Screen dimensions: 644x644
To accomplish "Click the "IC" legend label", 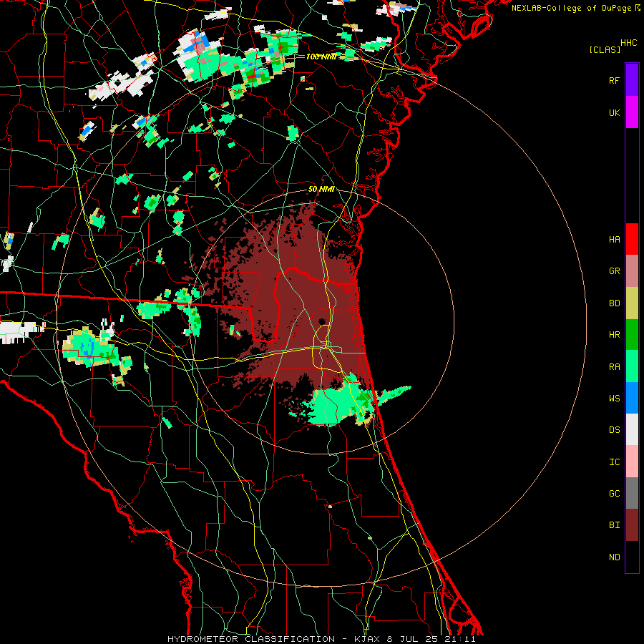I will (614, 462).
